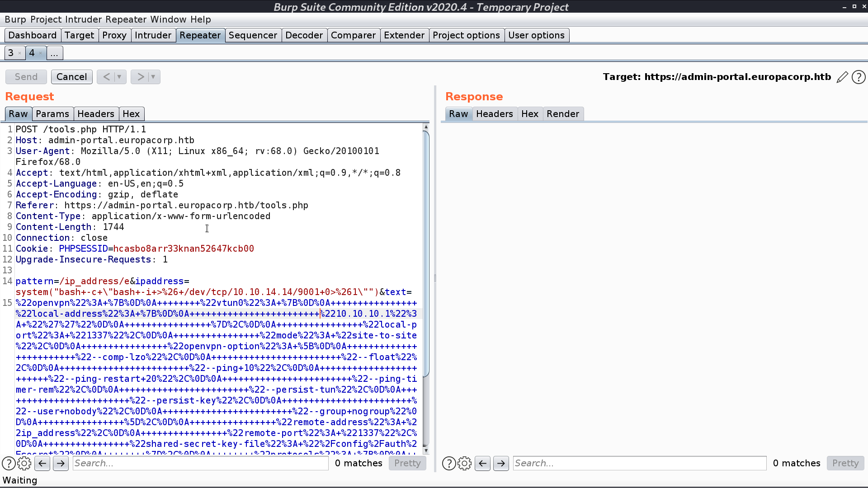The height and width of the screenshot is (488, 868).
Task: Show response Hex view
Action: click(x=530, y=114)
